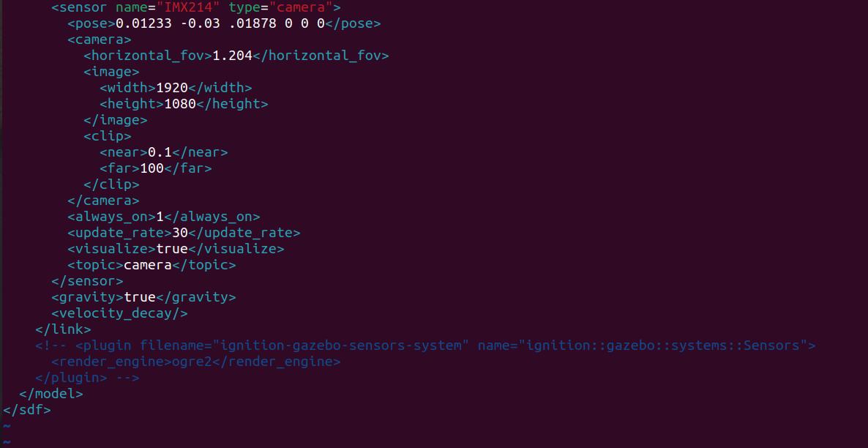Click the near clip value 0.1

160,152
